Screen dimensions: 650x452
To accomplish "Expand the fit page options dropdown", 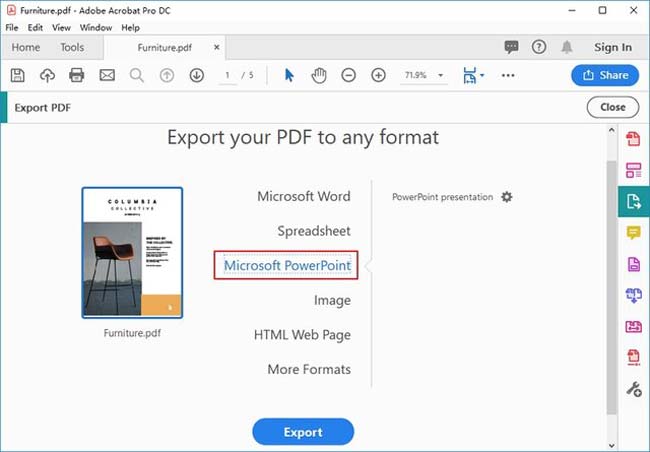I will pos(482,75).
